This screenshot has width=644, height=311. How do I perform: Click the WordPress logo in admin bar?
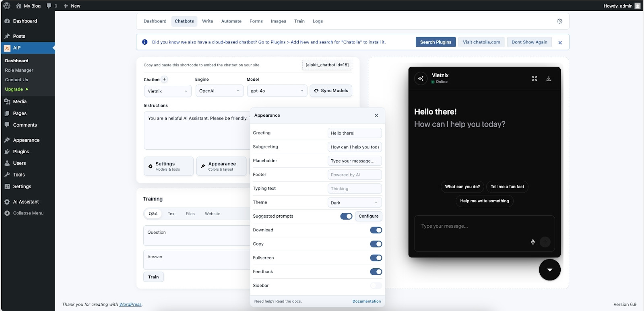(7, 6)
